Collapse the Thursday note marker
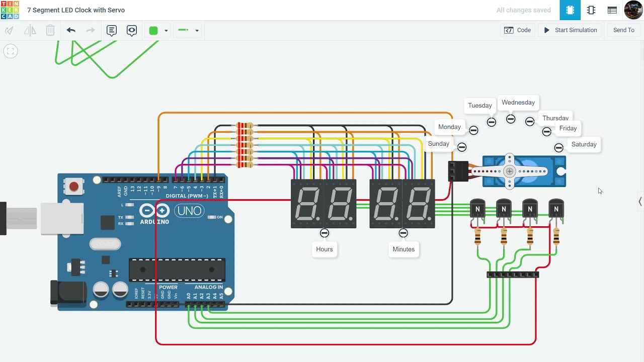 [530, 121]
